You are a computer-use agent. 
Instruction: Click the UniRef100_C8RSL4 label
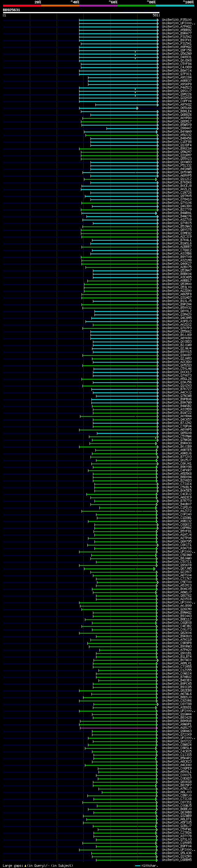point(176,748)
